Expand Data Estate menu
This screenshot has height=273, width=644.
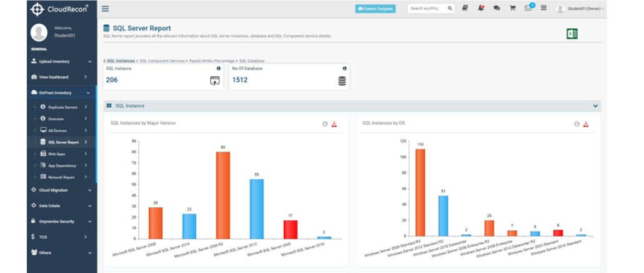click(x=61, y=205)
